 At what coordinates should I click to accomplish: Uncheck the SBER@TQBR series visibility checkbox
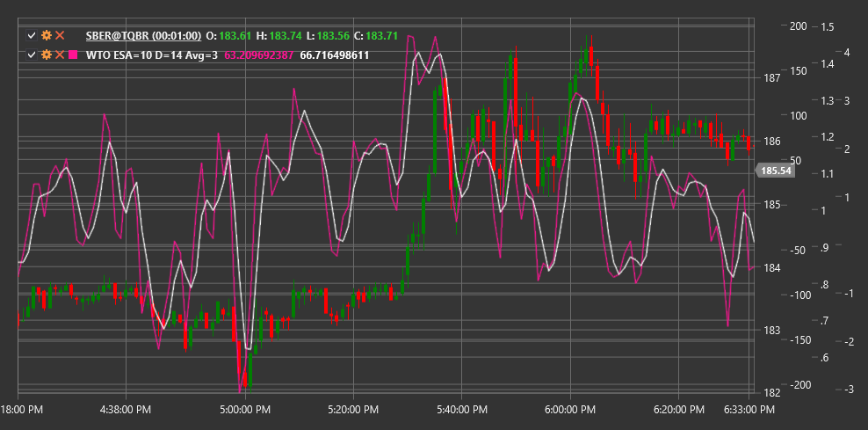[x=32, y=36]
